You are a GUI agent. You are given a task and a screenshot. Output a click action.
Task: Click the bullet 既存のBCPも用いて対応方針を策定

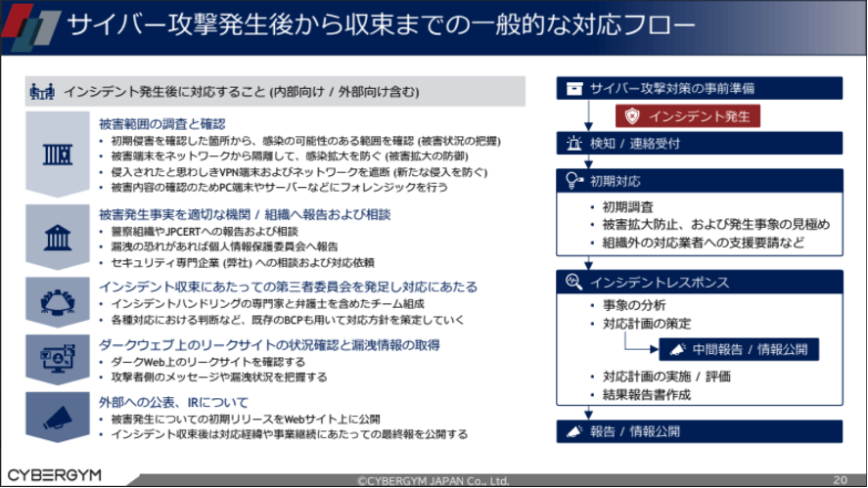[288, 320]
